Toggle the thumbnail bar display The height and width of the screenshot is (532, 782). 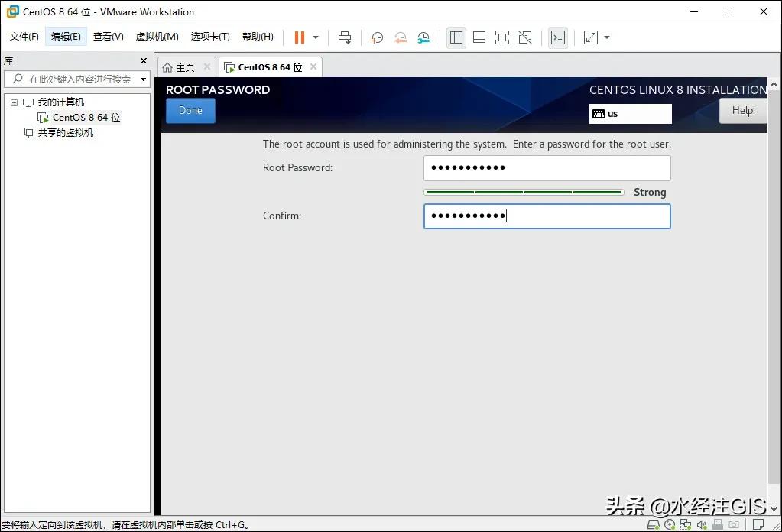(479, 37)
